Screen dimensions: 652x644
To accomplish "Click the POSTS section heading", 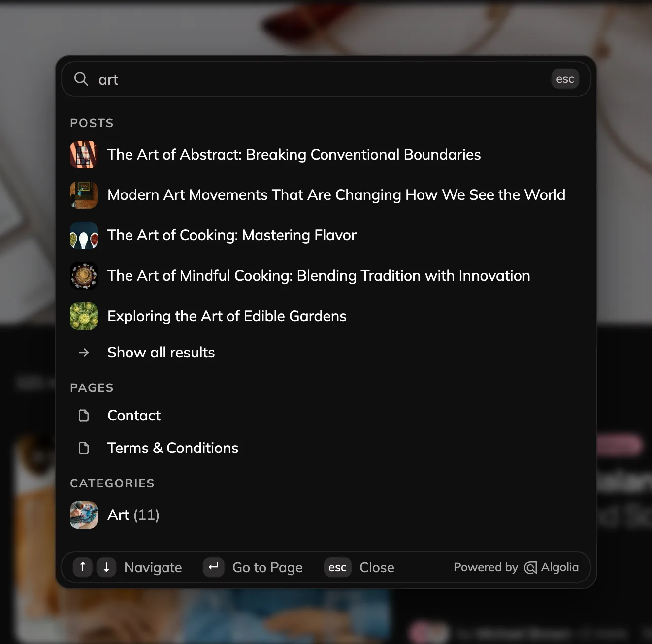I will [x=92, y=123].
